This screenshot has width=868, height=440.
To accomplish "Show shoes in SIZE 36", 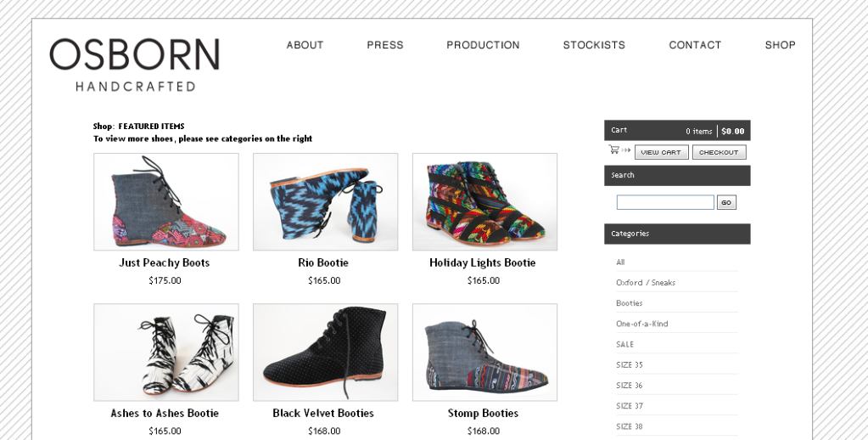I will pos(630,386).
